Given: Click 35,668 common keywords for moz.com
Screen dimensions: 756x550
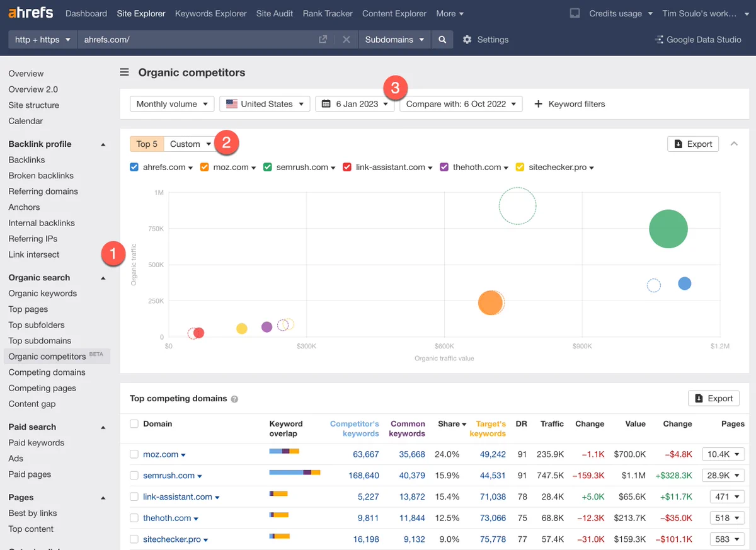Looking at the screenshot, I should pos(412,454).
